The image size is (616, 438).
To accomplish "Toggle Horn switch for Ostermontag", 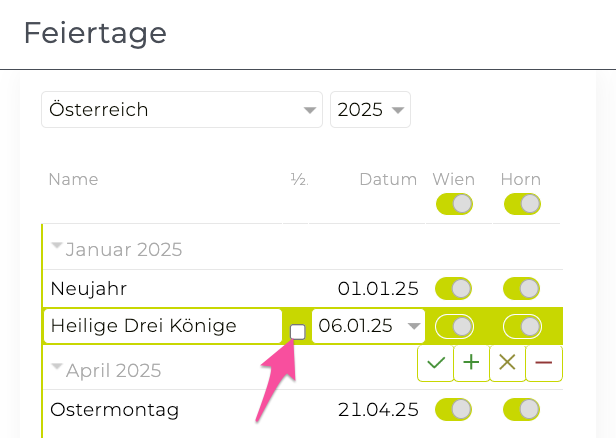I will [x=521, y=409].
